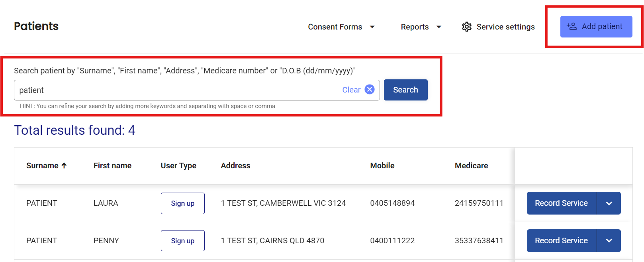
Task: Click the Address column header
Action: (x=235, y=165)
